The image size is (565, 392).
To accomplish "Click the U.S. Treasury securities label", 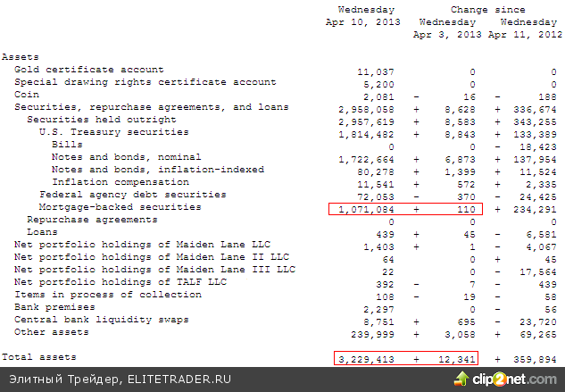I will click(113, 132).
